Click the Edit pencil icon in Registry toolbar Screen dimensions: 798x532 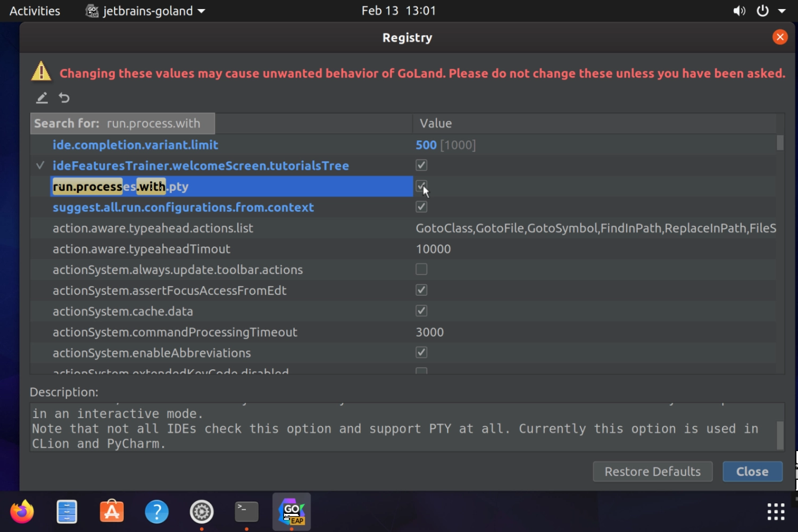coord(42,98)
